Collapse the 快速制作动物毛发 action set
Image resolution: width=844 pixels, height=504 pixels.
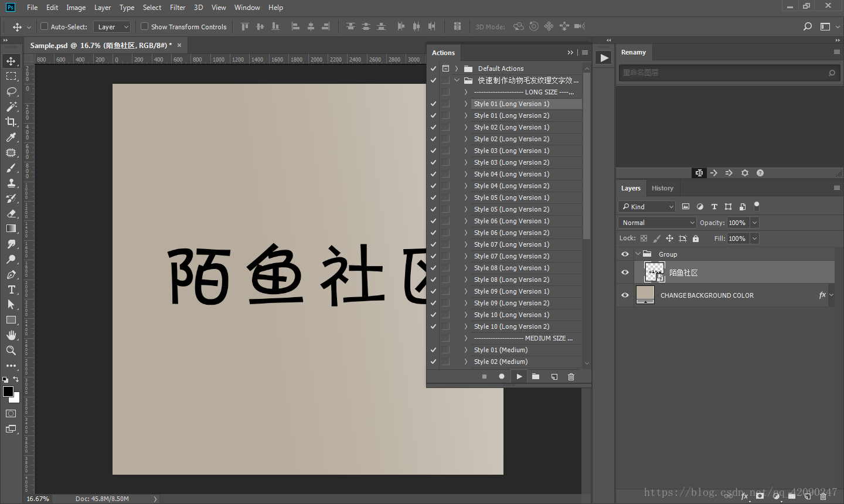pos(457,80)
